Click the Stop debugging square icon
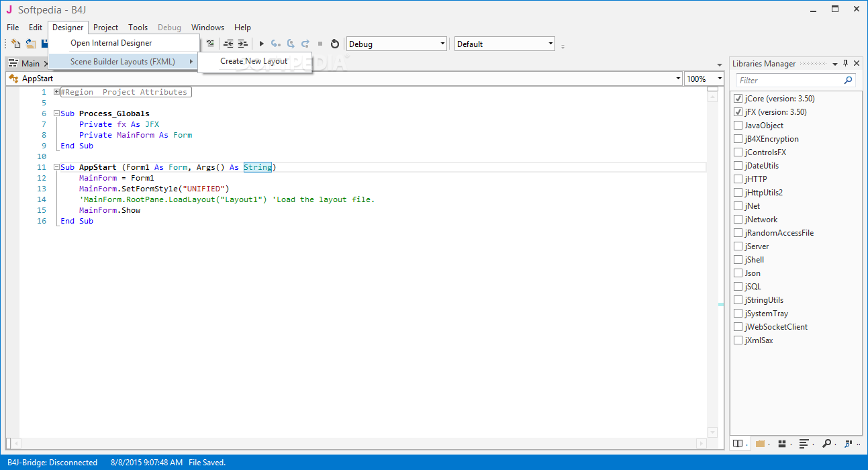Screen dimensions: 868x470 click(320, 44)
